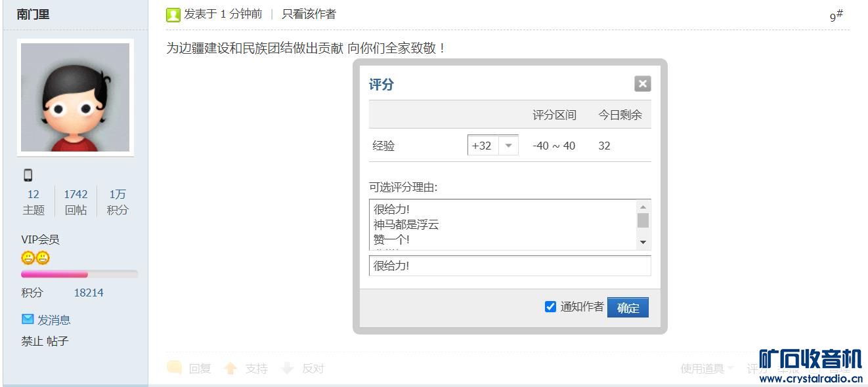Click the second VIP smiley level icon

point(43,258)
